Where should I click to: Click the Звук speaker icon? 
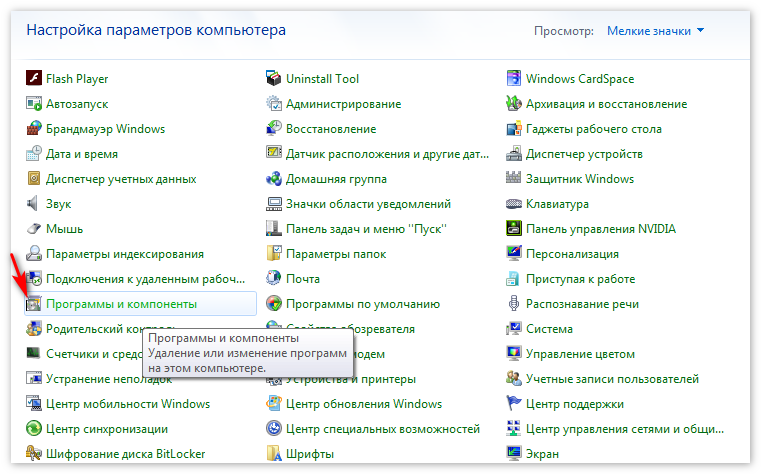pyautogui.click(x=33, y=203)
